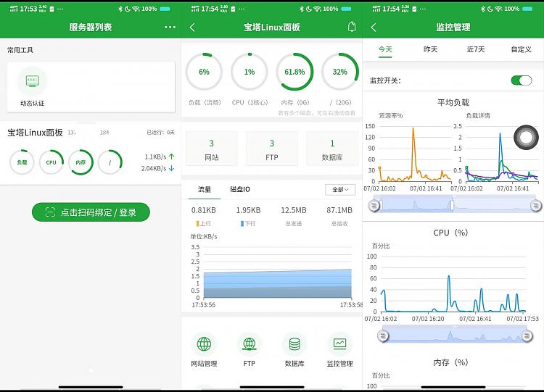Select the 流量 tab
This screenshot has width=544, height=392.
[x=205, y=189]
